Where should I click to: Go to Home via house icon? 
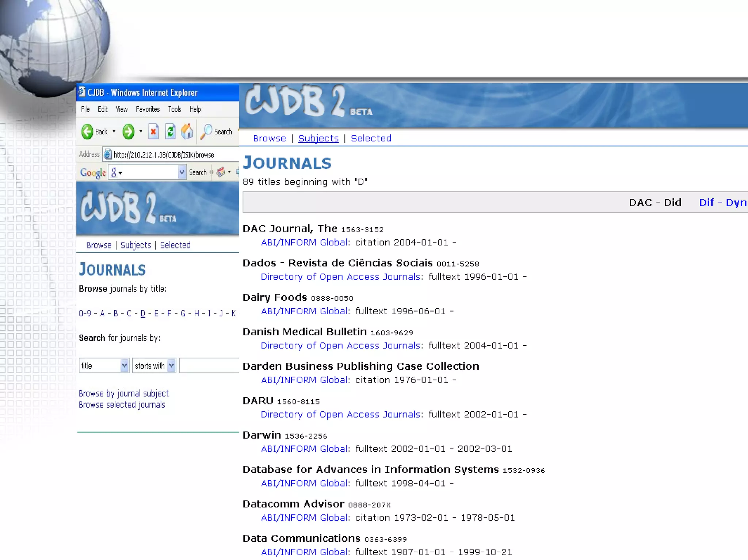pyautogui.click(x=187, y=132)
